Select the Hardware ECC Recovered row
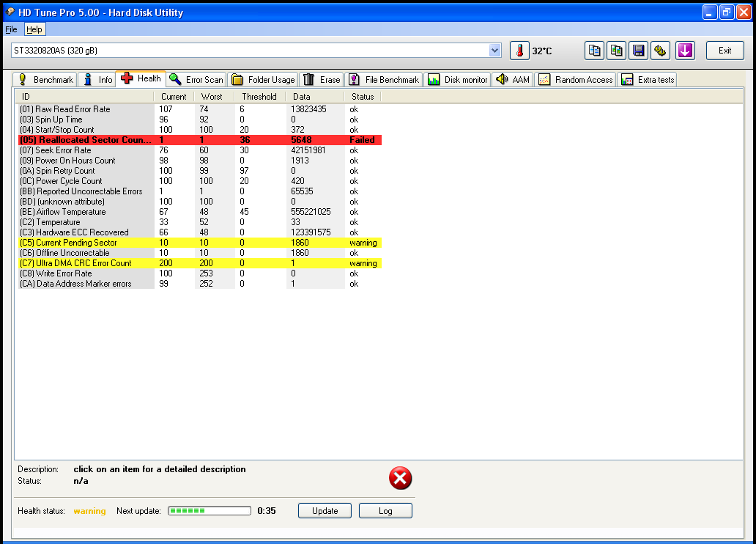This screenshot has height=544, width=756. (200, 232)
